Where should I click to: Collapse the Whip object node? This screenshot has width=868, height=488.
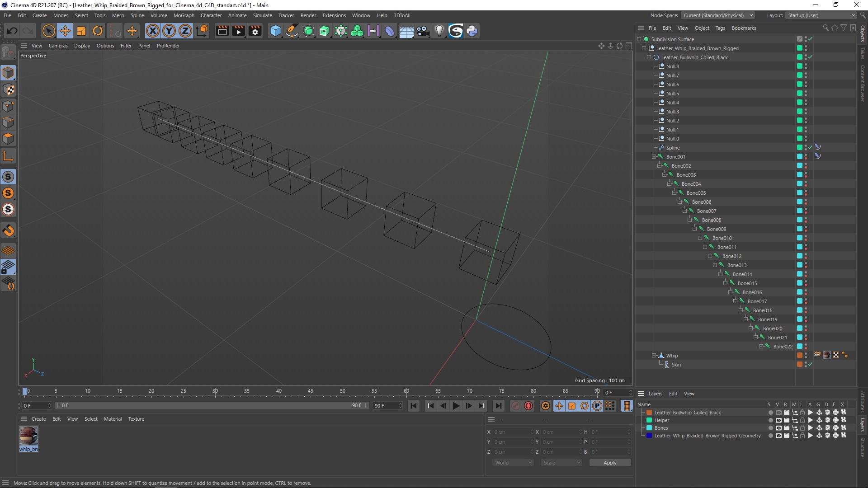pyautogui.click(x=654, y=356)
